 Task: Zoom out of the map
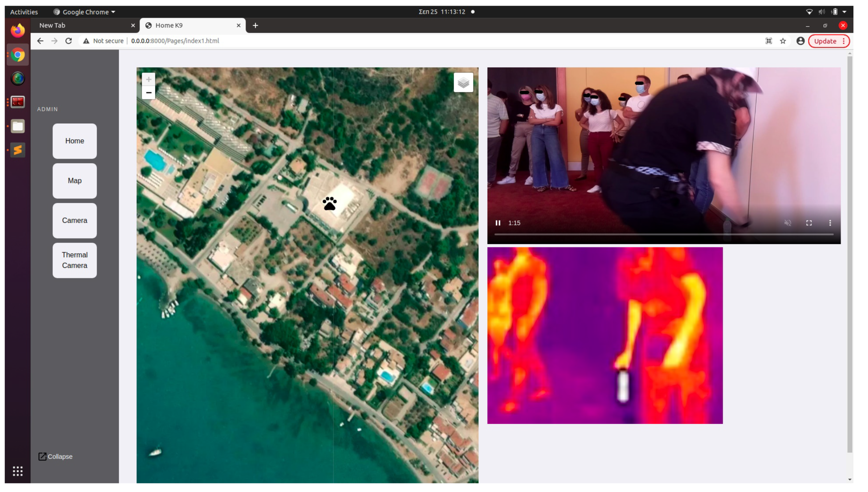point(148,93)
